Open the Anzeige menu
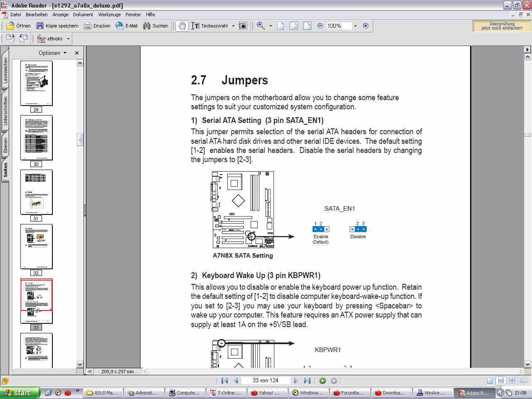Image resolution: width=532 pixels, height=399 pixels. (x=60, y=15)
